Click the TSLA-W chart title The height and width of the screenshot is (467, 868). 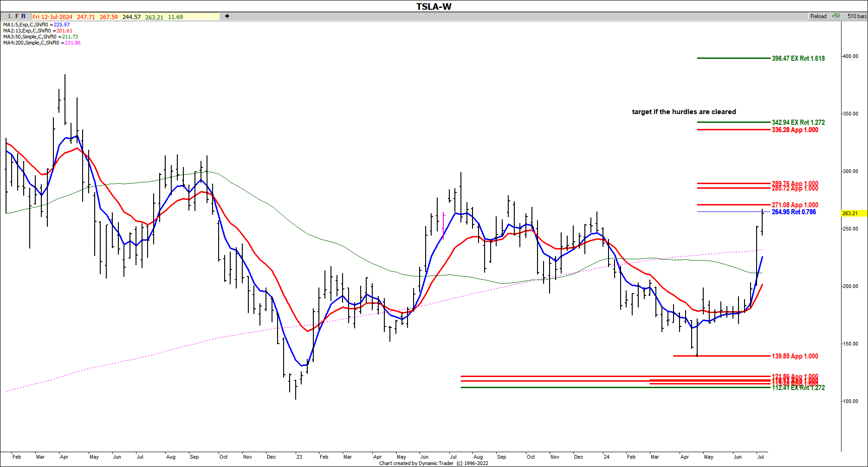pyautogui.click(x=434, y=6)
